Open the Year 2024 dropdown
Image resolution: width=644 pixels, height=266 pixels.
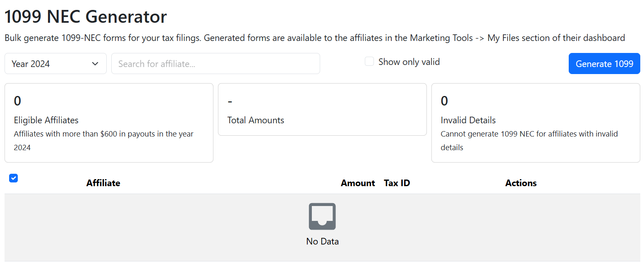[55, 64]
